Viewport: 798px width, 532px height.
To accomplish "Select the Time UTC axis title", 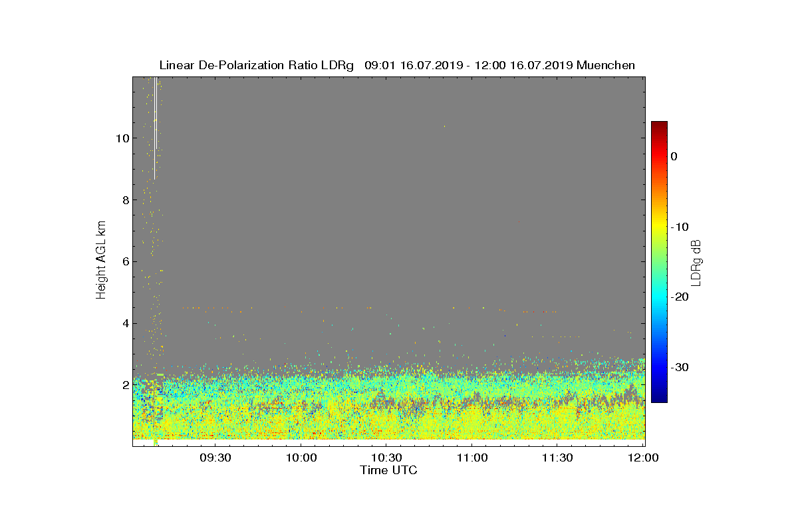I will tap(389, 470).
